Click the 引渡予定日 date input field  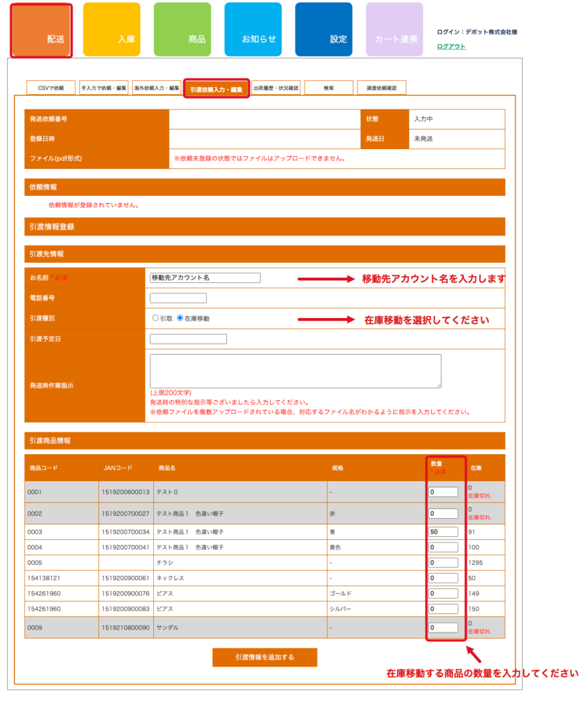188,339
